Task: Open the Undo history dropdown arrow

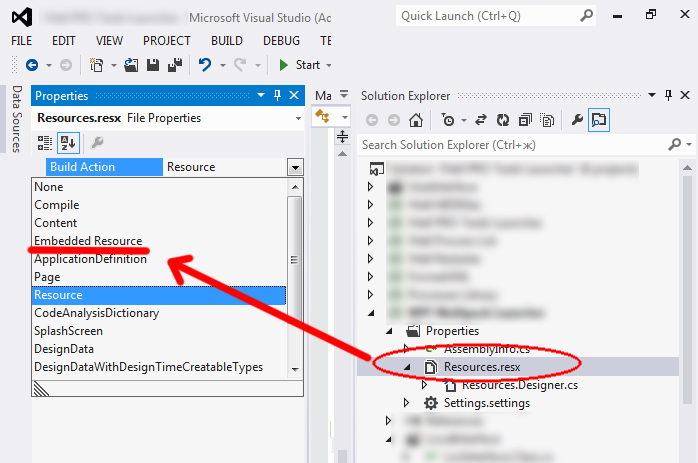Action: click(x=223, y=65)
